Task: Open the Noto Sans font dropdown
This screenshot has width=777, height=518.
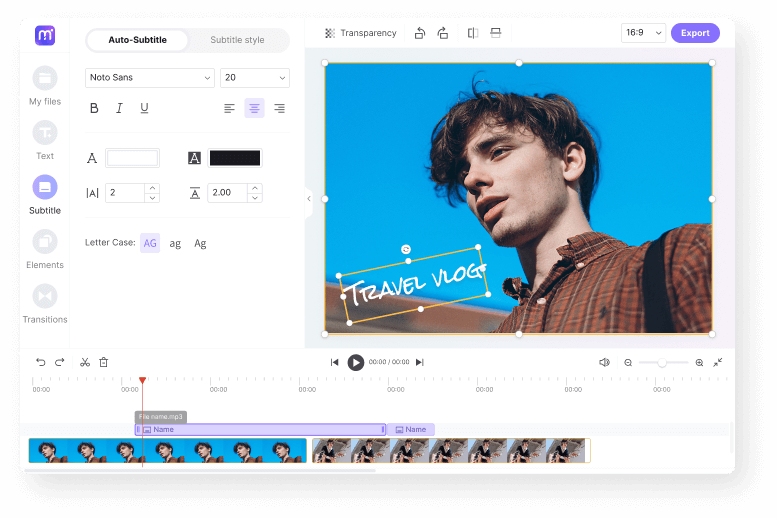Action: tap(150, 78)
